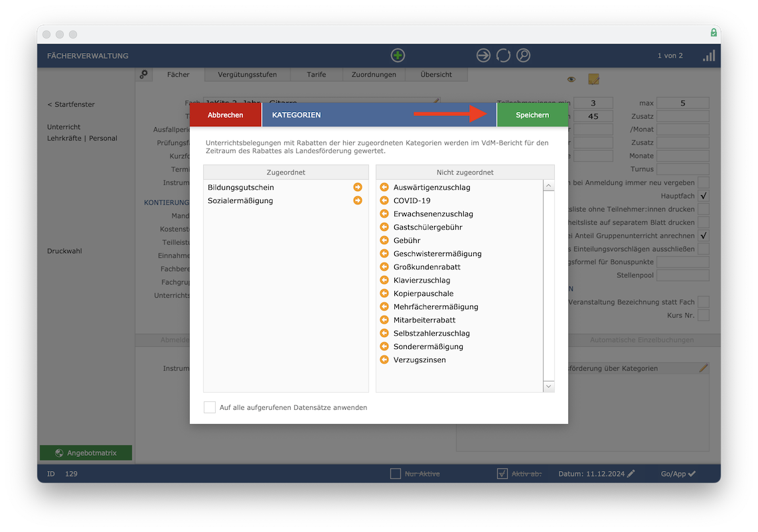Screen dimensions: 758x532
Task: Check 'Auf alle aufgerufenen Datensätze anwenden'
Action: (x=209, y=407)
